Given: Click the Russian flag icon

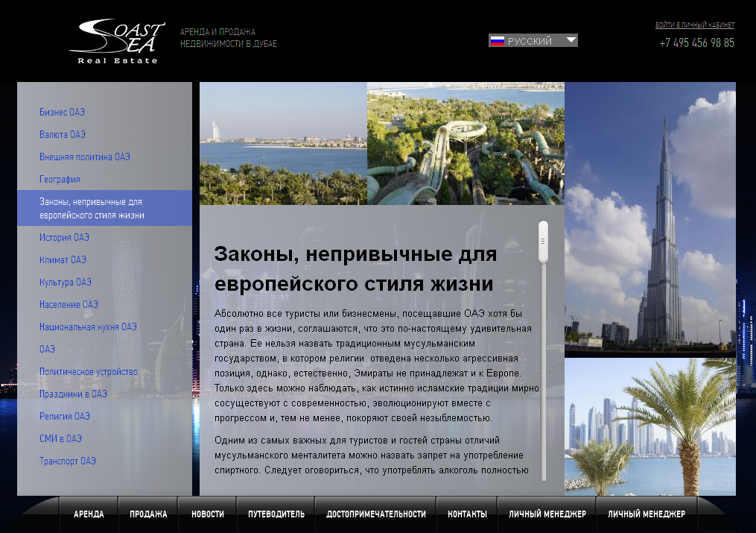Looking at the screenshot, I should pos(497,41).
